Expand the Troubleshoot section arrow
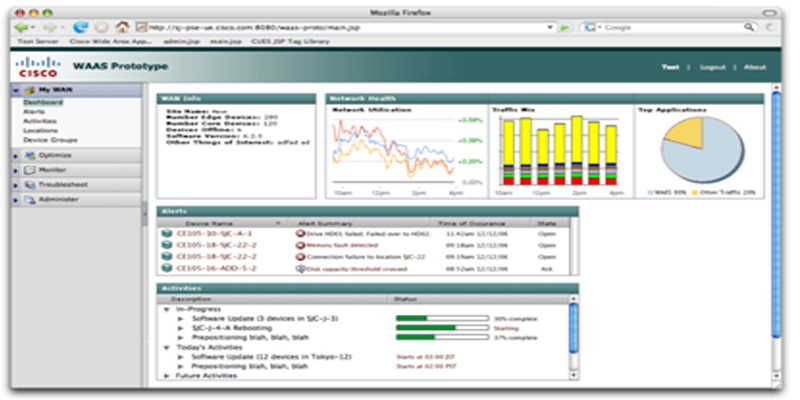This screenshot has width=800, height=400. (x=16, y=185)
